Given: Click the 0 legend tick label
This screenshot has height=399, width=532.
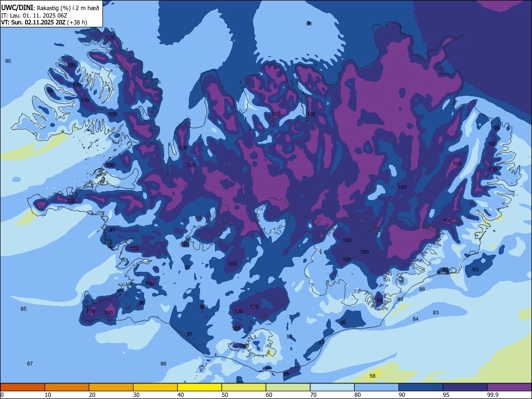Looking at the screenshot, I should pyautogui.click(x=2, y=395).
